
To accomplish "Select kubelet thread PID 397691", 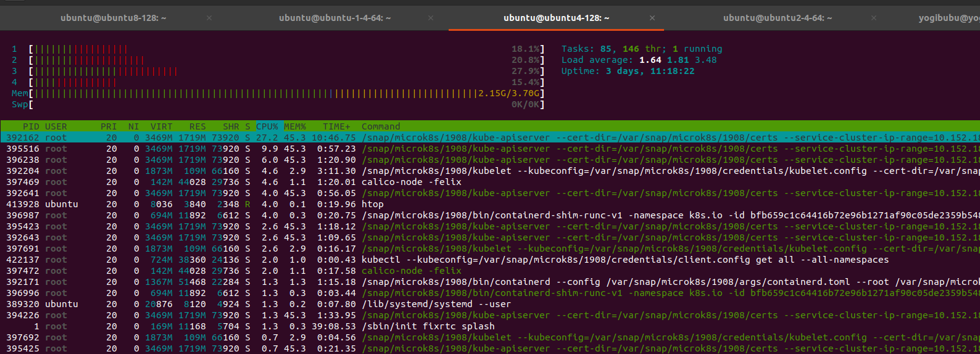I will (490, 249).
